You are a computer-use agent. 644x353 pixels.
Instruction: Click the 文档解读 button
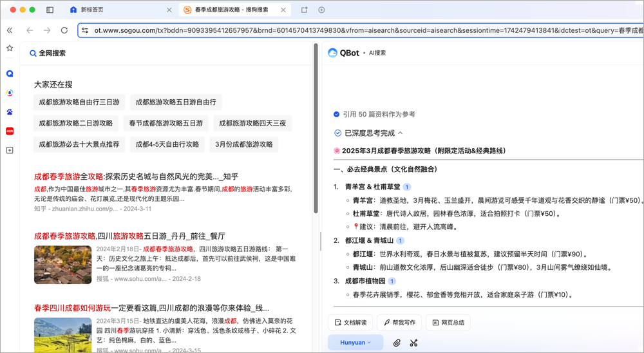[350, 322]
